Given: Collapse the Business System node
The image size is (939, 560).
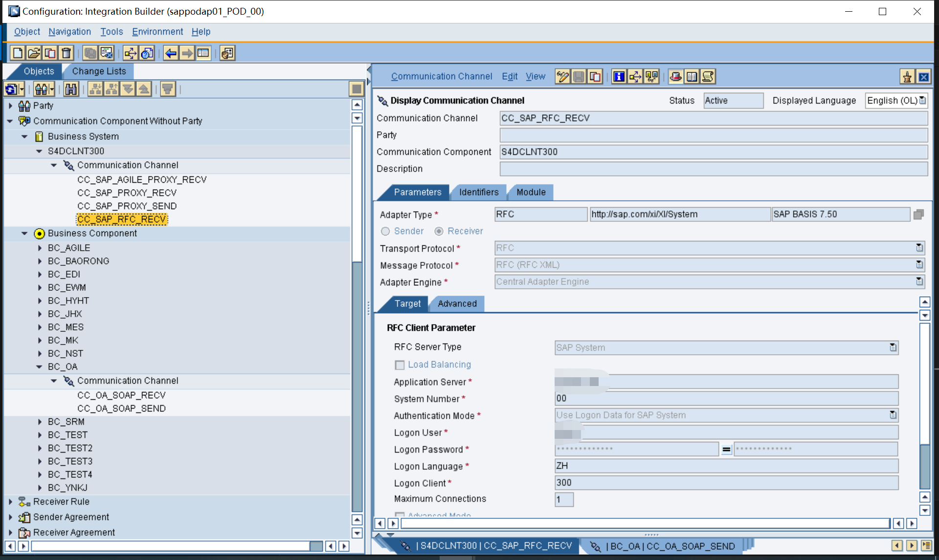Looking at the screenshot, I should (x=25, y=136).
